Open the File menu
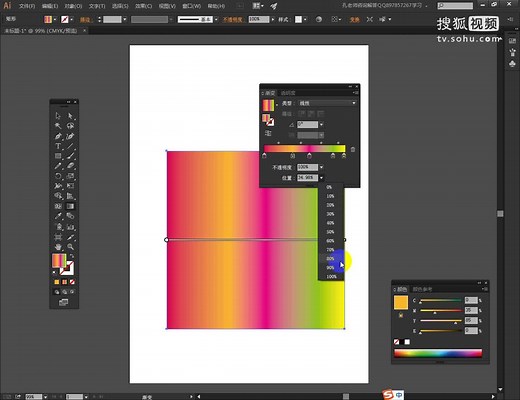Image resolution: width=520 pixels, height=400 pixels. pos(27,6)
